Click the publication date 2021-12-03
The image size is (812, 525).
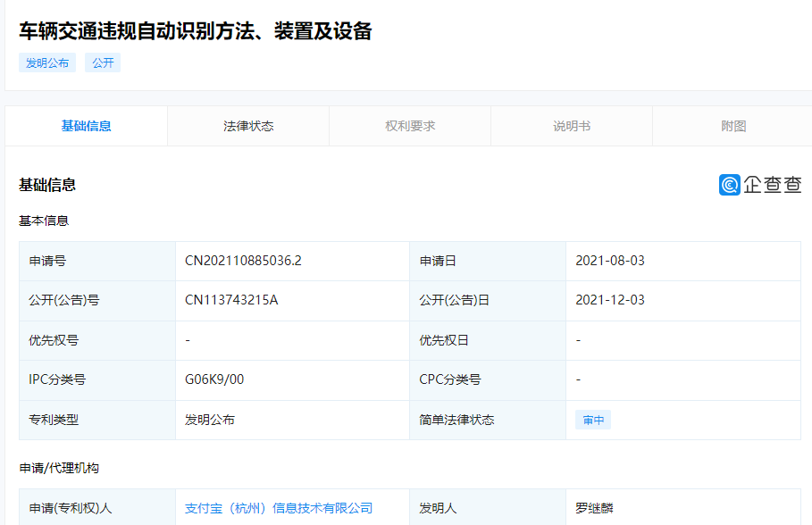coord(610,300)
